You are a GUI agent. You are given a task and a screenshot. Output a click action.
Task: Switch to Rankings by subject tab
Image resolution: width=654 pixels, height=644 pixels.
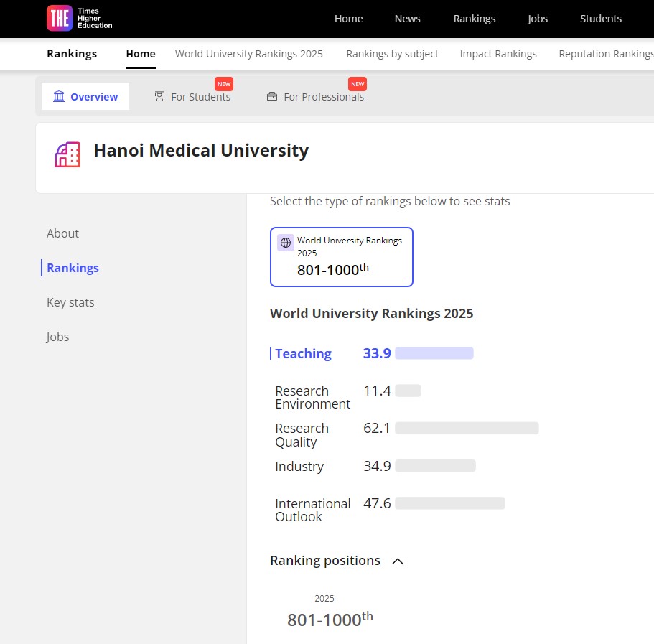392,54
